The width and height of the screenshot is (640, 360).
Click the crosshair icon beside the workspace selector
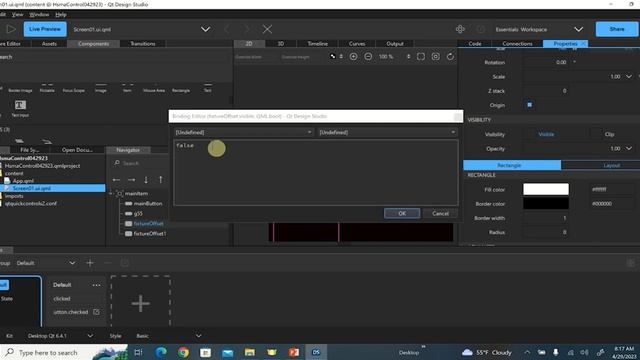coord(460,29)
